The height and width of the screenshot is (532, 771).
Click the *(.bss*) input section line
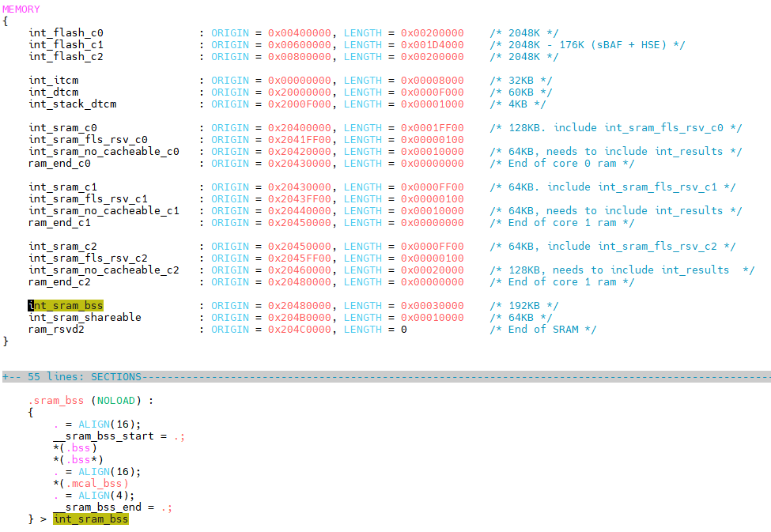78,460
